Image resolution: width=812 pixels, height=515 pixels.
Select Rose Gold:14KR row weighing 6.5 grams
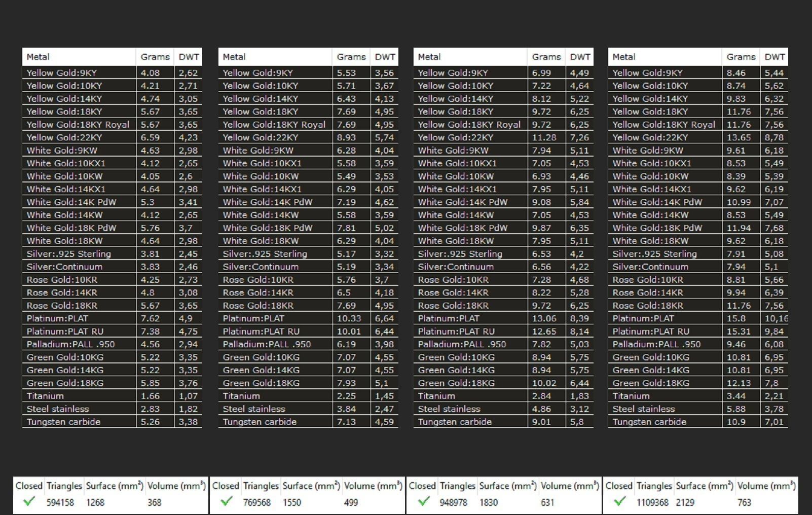point(308,292)
